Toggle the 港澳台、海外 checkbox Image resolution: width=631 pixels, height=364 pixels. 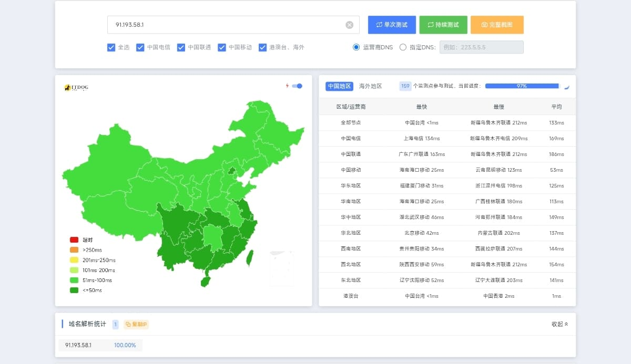click(x=263, y=47)
